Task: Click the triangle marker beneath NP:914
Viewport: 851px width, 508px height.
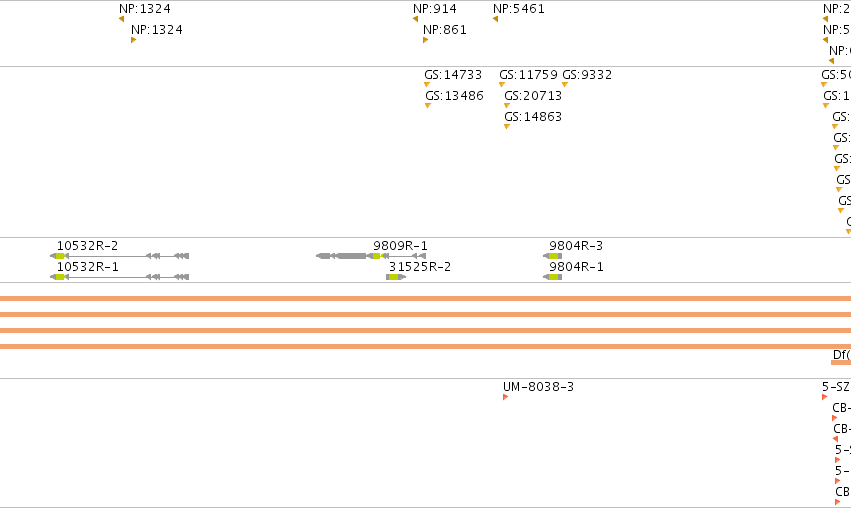Action: click(415, 19)
